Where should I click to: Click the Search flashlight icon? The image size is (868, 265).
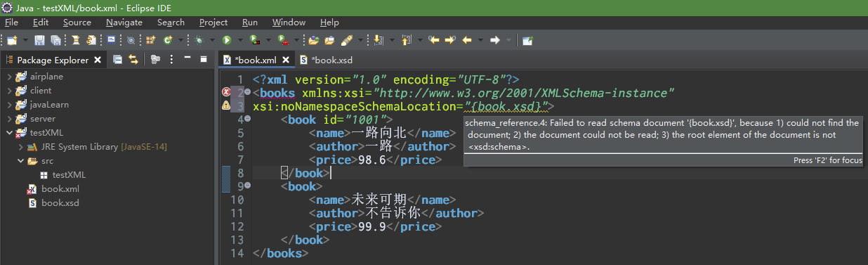[x=347, y=40]
